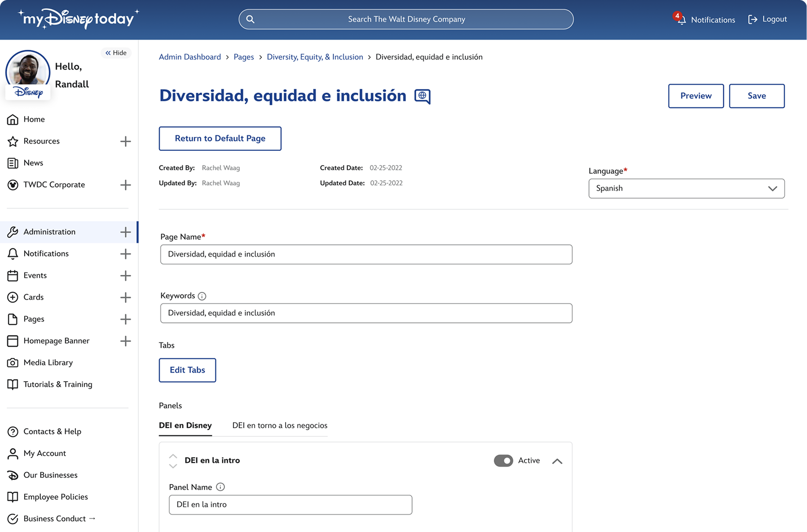The image size is (807, 532).
Task: Expand the Resources section in sidebar
Action: pos(126,142)
